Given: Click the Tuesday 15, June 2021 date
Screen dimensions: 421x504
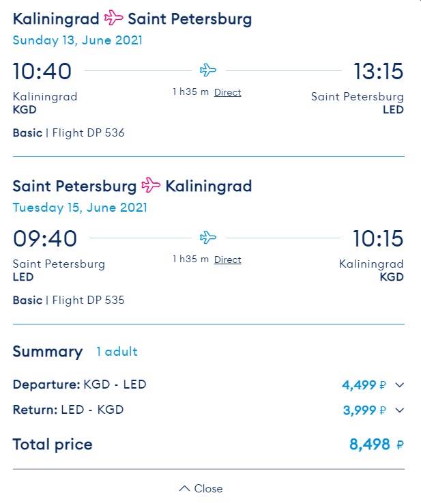Looking at the screenshot, I should pos(80,208).
